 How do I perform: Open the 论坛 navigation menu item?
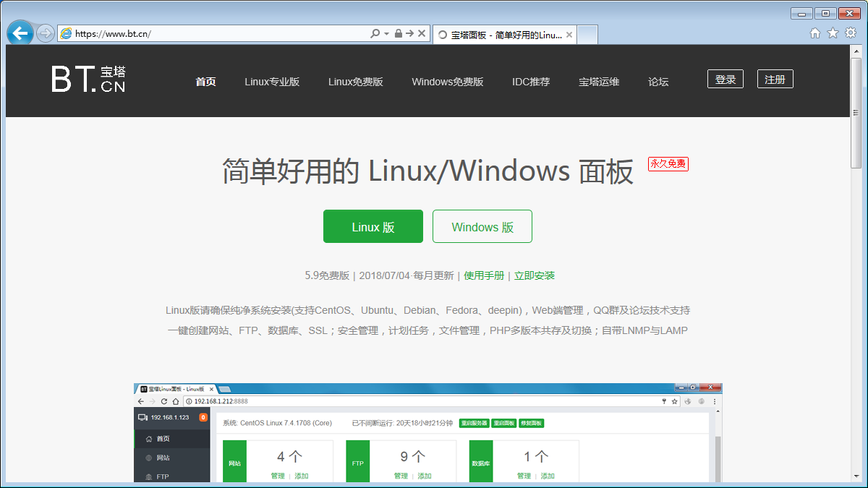[658, 82]
